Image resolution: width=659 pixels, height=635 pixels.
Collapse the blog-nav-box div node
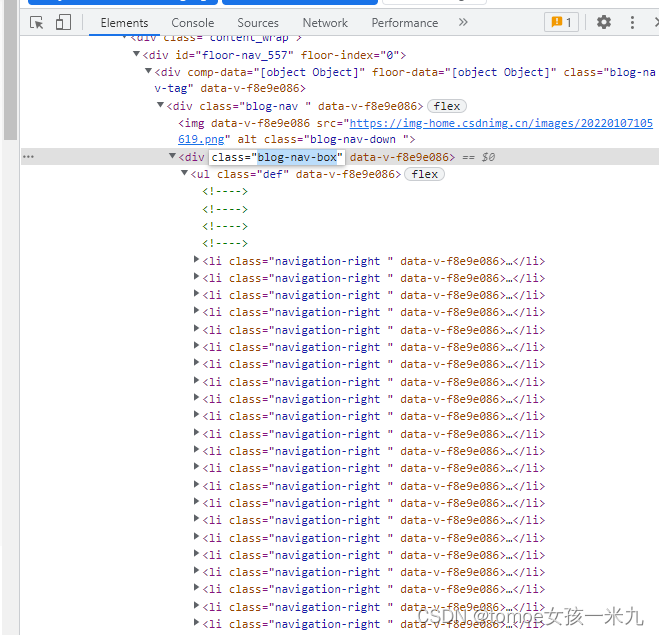tap(172, 156)
